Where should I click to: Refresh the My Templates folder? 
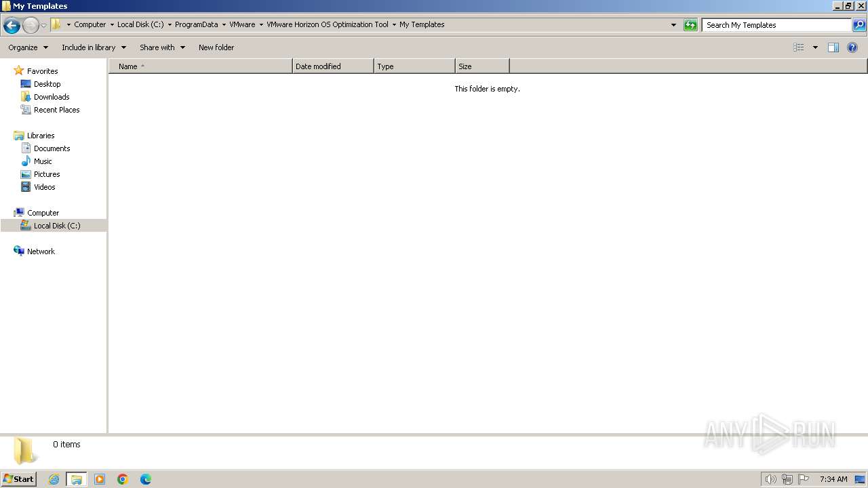690,25
